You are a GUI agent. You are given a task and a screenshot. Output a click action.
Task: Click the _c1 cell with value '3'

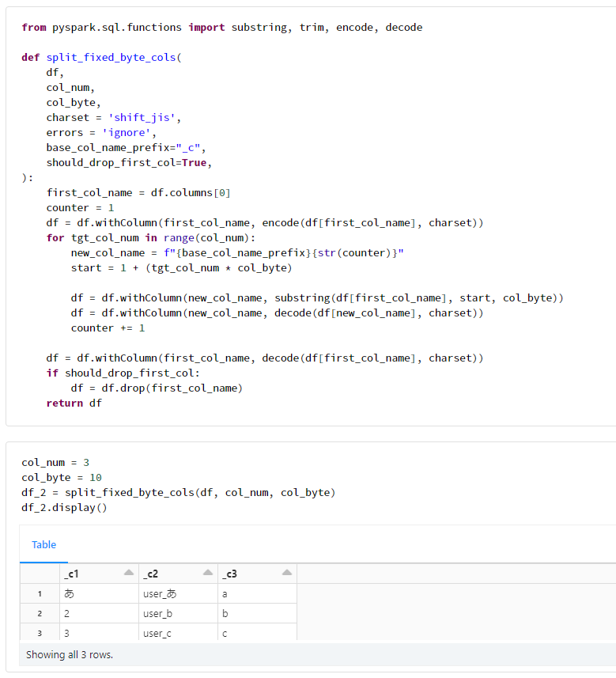click(x=99, y=633)
